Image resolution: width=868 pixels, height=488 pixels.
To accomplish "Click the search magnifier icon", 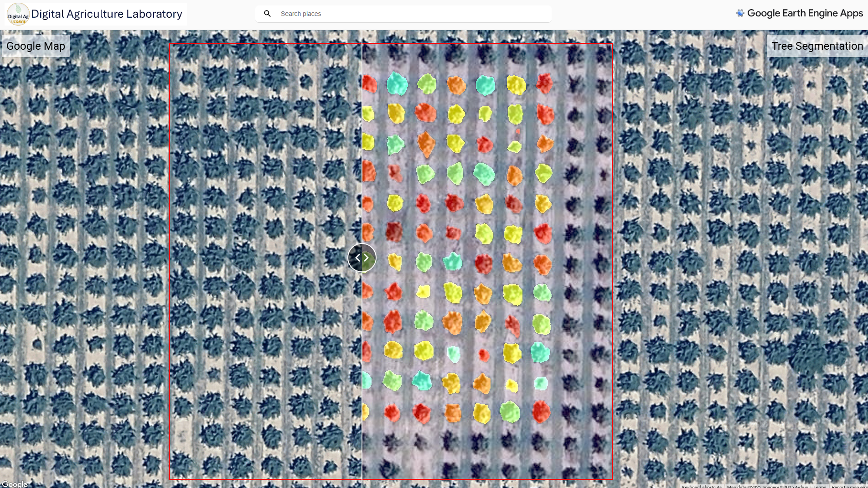I will (x=268, y=14).
